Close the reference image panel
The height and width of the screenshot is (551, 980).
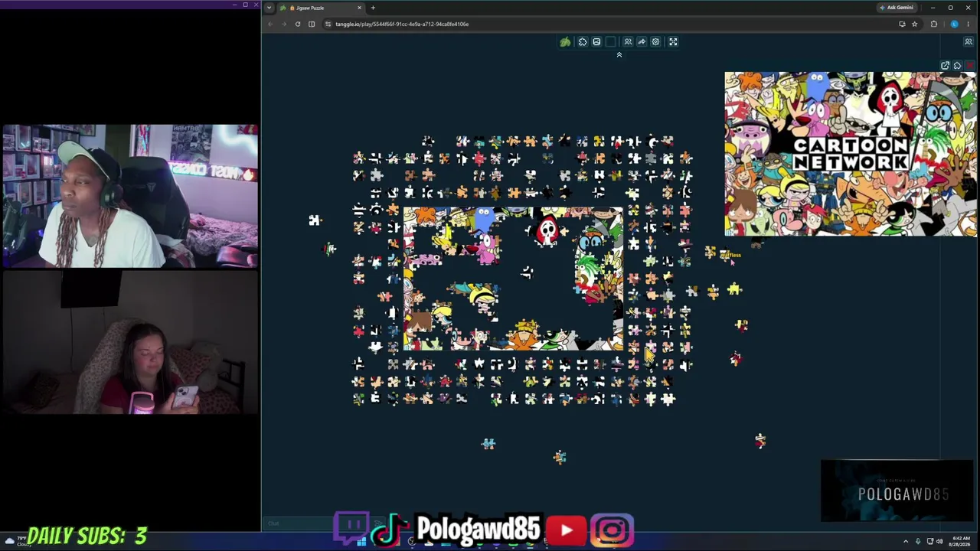point(970,66)
